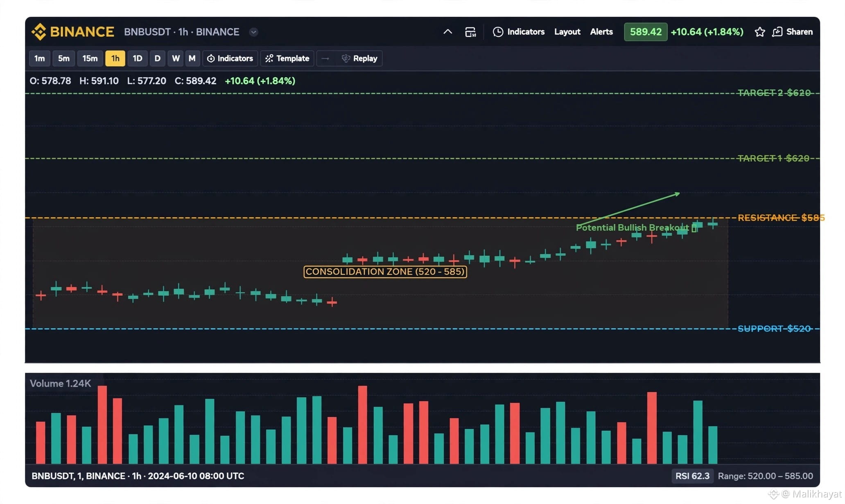Viewport: 845px width, 504px height.
Task: Open the Template button
Action: (x=287, y=59)
